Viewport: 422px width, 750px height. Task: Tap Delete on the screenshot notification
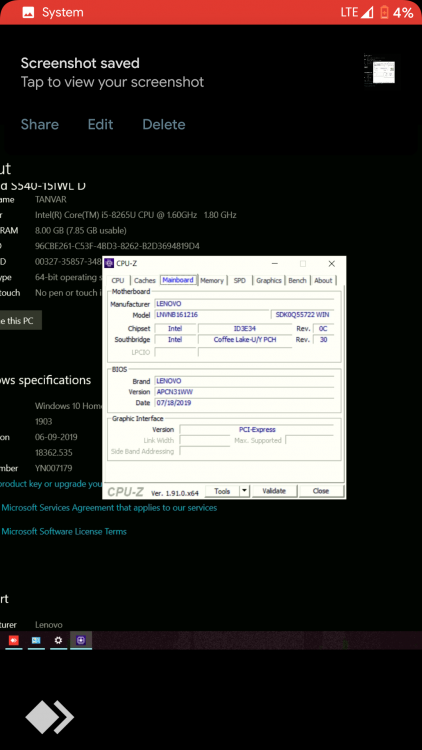164,124
